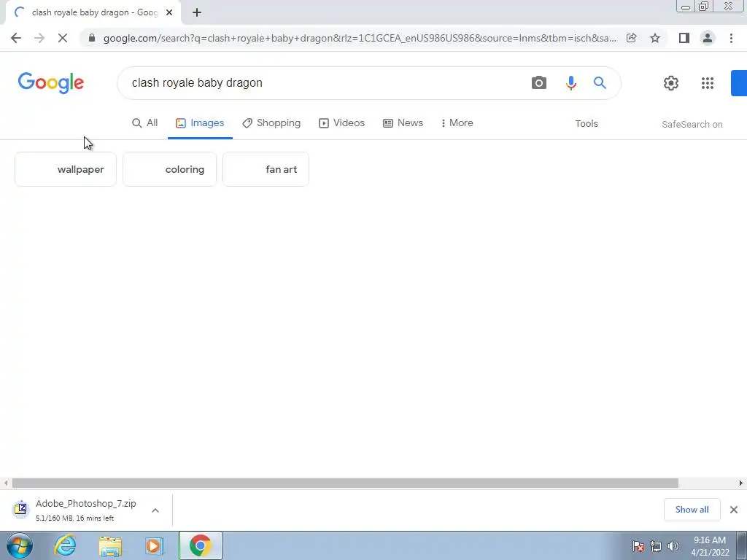Open Windows Explorer from the taskbar

click(111, 546)
